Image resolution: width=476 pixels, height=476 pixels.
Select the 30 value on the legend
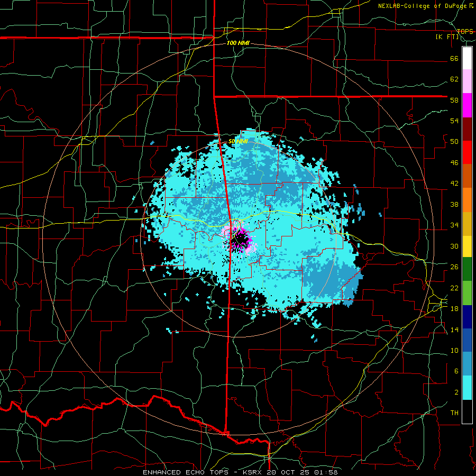coord(454,246)
